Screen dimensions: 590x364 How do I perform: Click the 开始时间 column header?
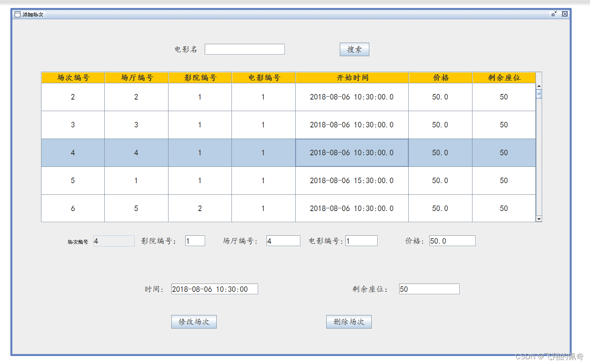352,78
